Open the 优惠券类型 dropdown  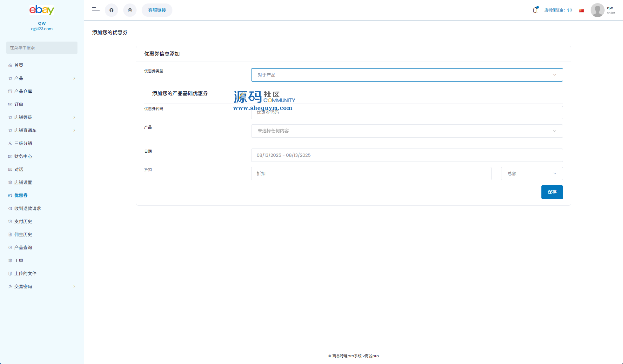point(407,75)
